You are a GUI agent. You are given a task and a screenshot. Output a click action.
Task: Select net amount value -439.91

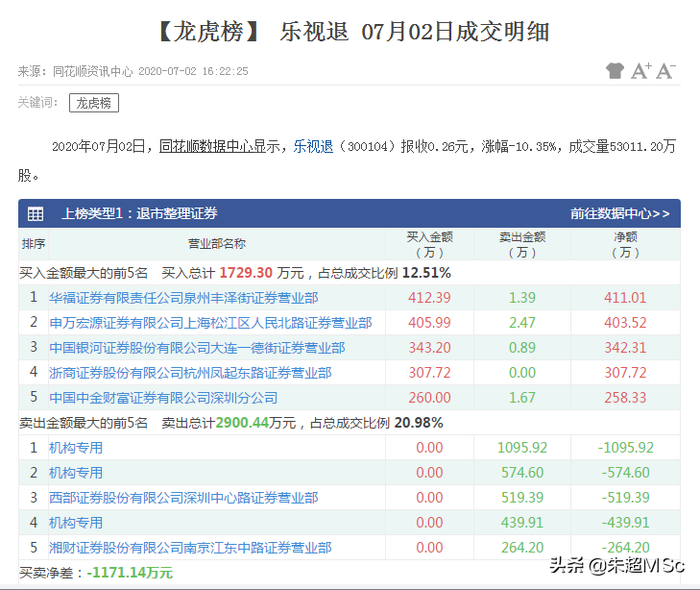[x=625, y=523]
